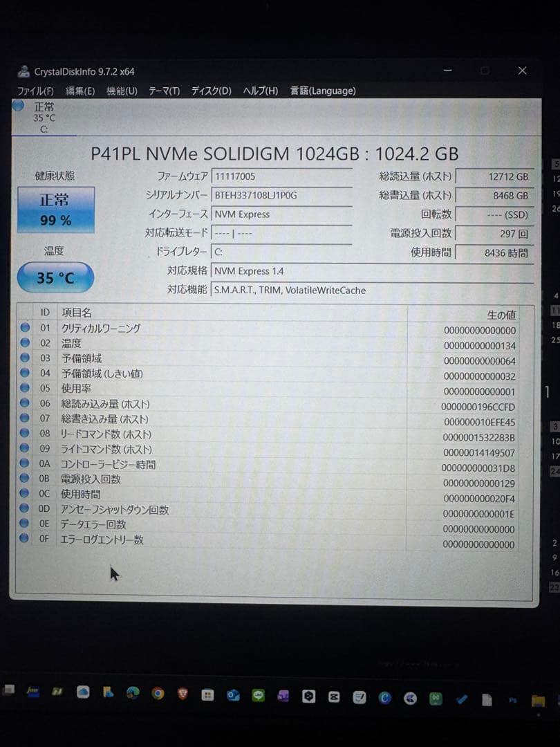The width and height of the screenshot is (560, 747).
Task: Open the テーマ(T) menu
Action: point(164,91)
